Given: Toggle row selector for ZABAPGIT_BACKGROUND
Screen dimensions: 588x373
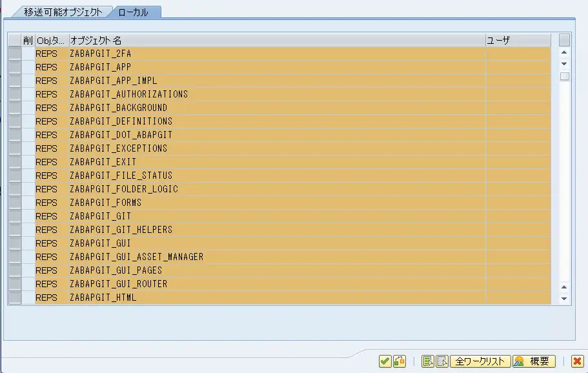Looking at the screenshot, I should coord(15,108).
